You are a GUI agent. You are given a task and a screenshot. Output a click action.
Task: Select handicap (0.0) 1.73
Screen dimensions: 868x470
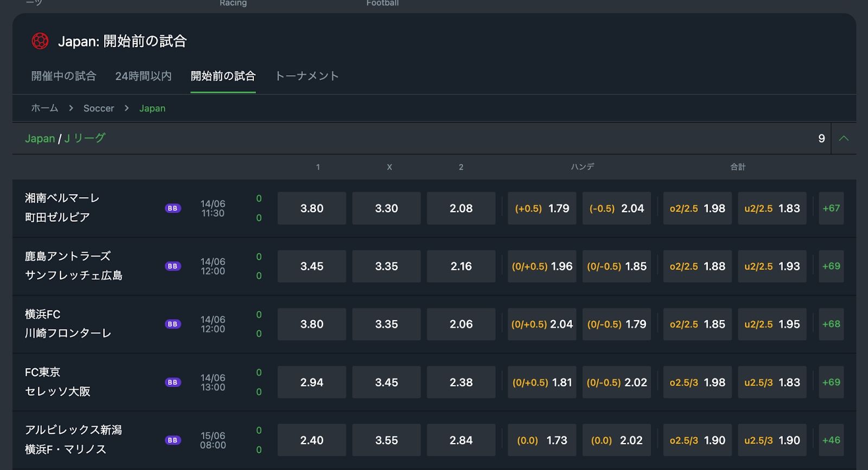542,440
